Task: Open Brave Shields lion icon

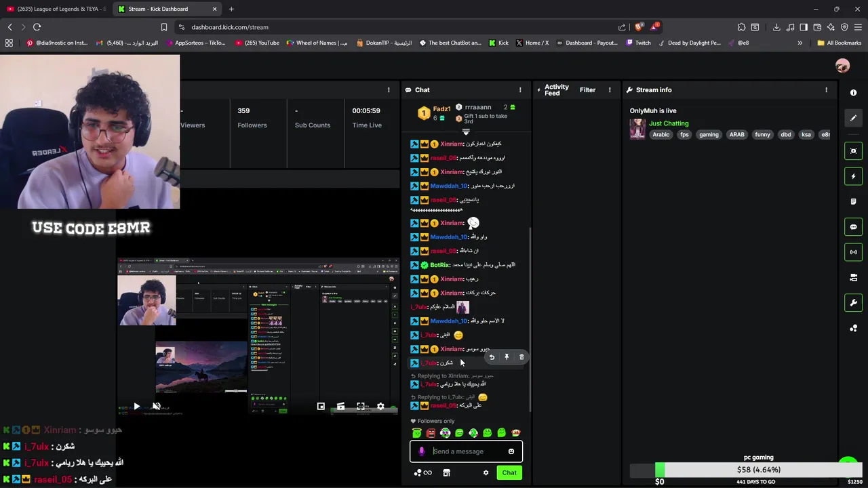Action: click(638, 27)
